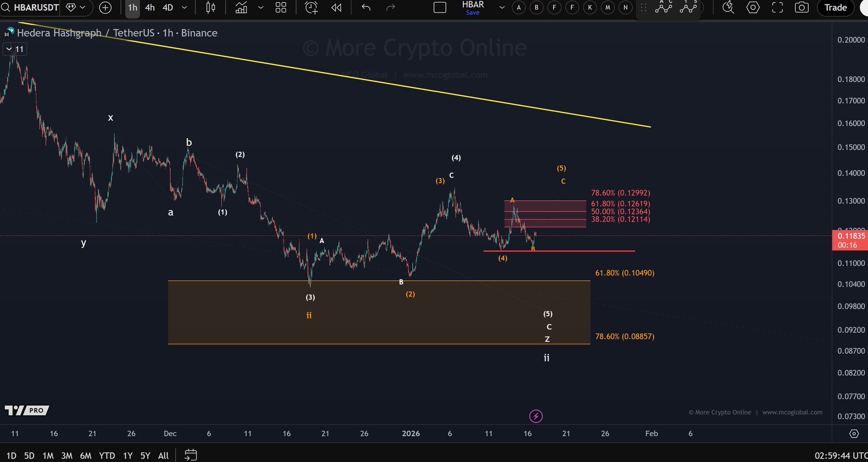Image resolution: width=868 pixels, height=462 pixels.
Task: Open the HBAR layout name dropdown
Action: pos(502,8)
